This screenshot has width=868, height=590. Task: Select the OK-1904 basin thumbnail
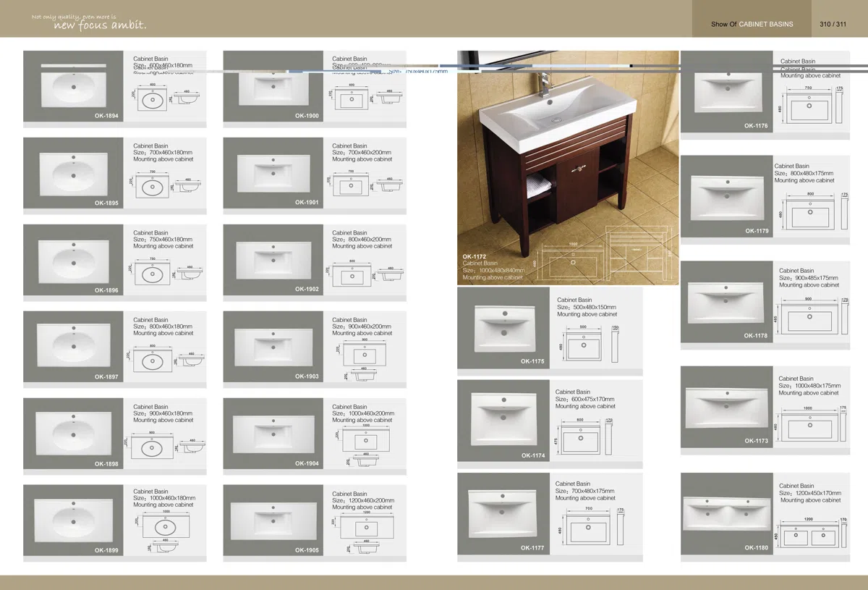[273, 434]
